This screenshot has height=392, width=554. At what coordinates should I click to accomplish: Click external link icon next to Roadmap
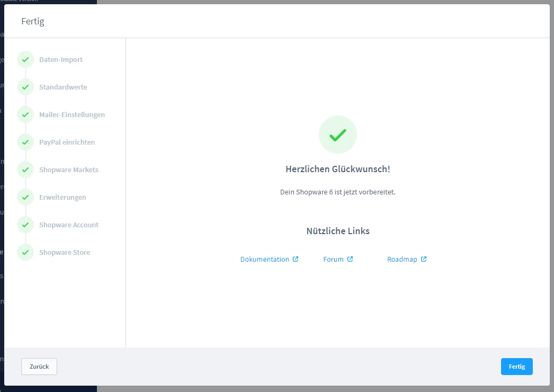(424, 259)
